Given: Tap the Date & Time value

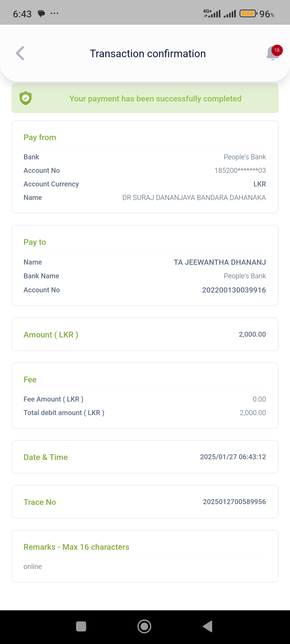Looking at the screenshot, I should pyautogui.click(x=233, y=457).
